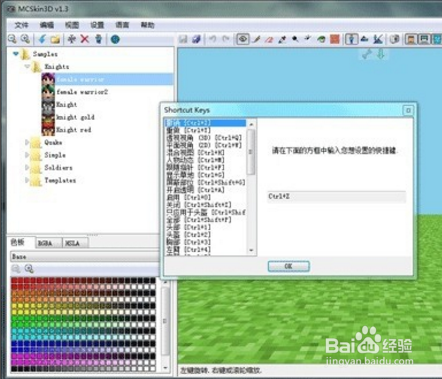Toggle the helmet visibility icon beside the head icon
Viewport: 442px width, 379px height.
pyautogui.click(x=424, y=39)
